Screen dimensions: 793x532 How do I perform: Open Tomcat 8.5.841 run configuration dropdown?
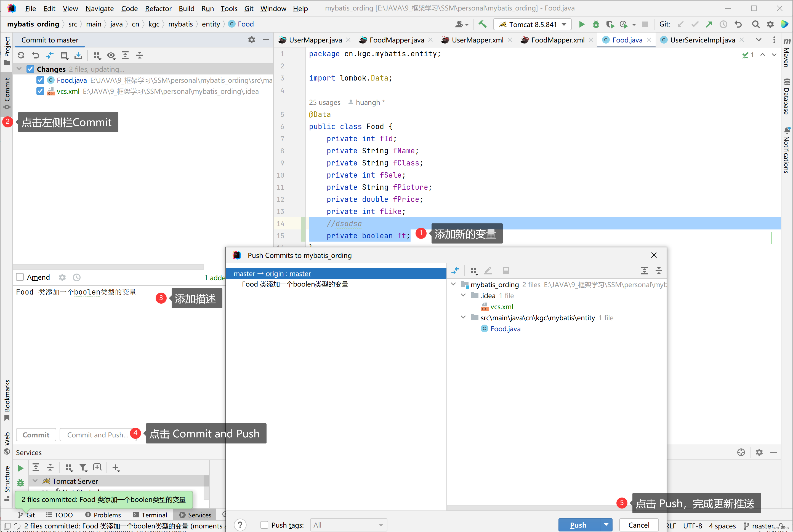pyautogui.click(x=532, y=24)
